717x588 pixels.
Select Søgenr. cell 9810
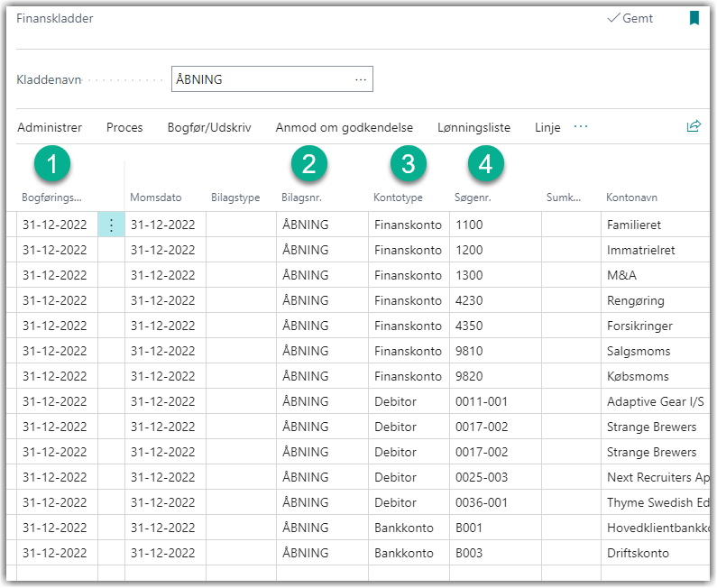pyautogui.click(x=495, y=351)
